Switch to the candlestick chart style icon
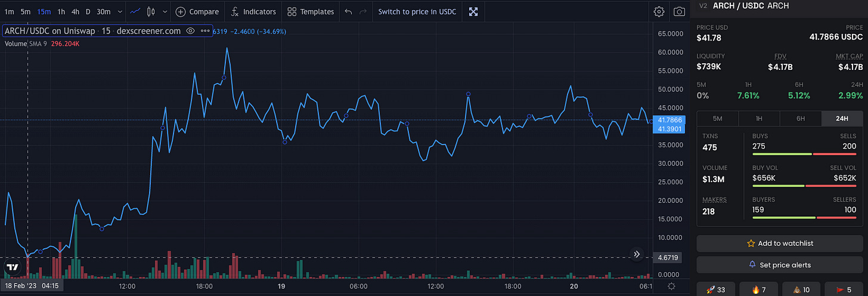868x296 pixels. pos(151,11)
